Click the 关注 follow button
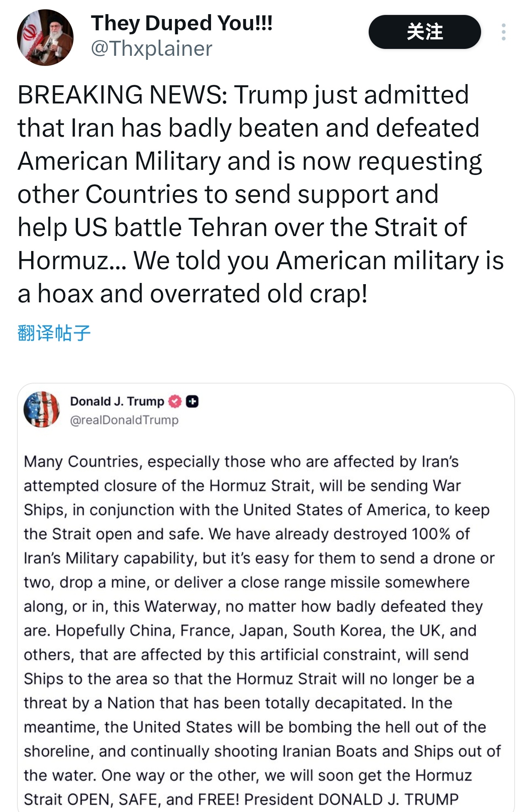 tap(424, 32)
